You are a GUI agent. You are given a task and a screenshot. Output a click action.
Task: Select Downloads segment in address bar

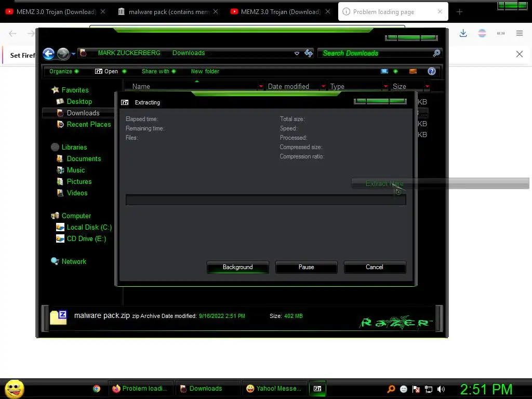point(189,53)
